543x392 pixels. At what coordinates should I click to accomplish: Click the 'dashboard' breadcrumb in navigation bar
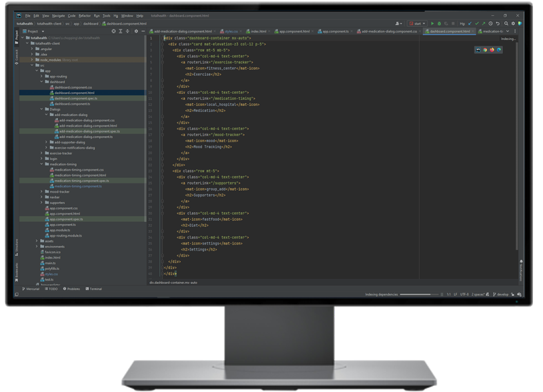[x=91, y=23]
